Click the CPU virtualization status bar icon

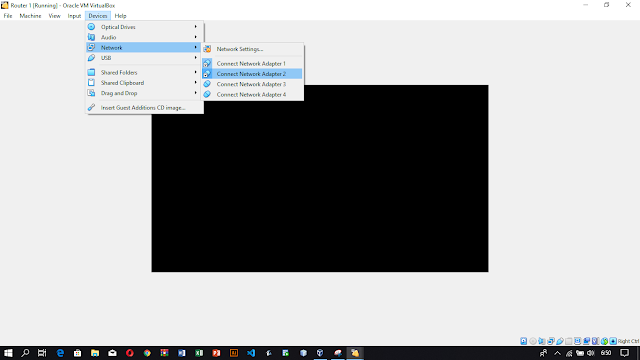tap(596, 341)
